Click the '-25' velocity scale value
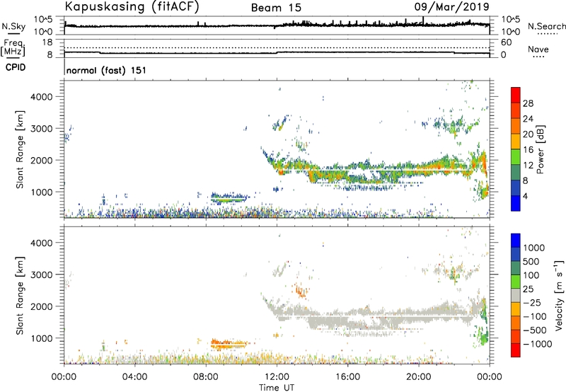The width and height of the screenshot is (566, 392). point(532,302)
